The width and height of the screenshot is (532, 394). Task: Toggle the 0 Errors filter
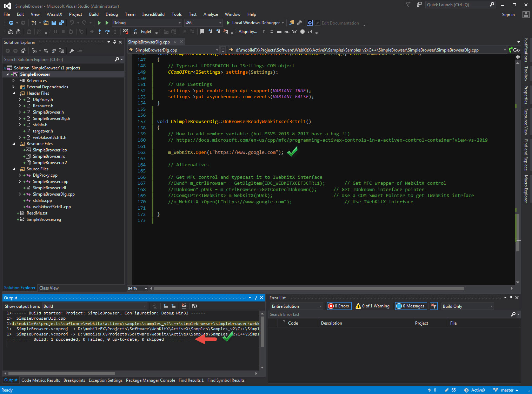339,306
